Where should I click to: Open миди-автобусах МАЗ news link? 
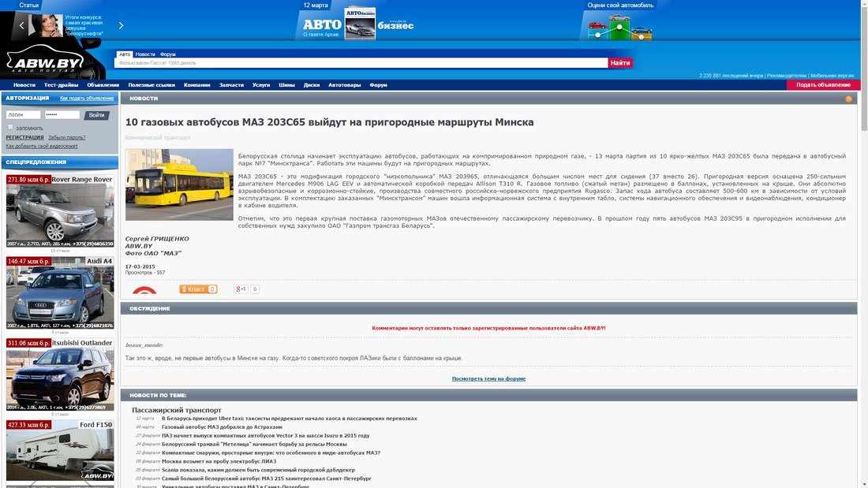pos(271,453)
